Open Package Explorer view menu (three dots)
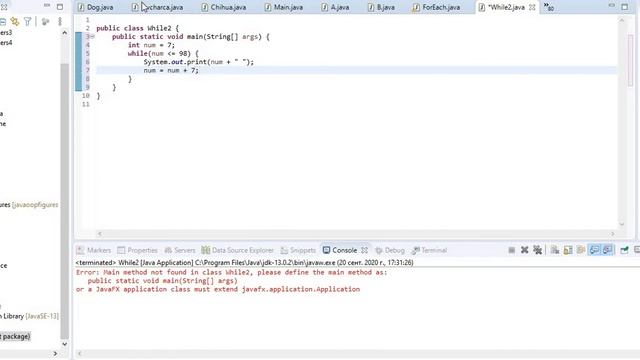 [60, 21]
